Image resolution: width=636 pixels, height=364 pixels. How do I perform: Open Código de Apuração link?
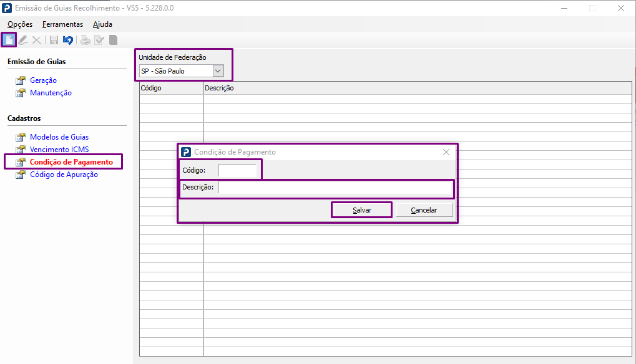(x=64, y=175)
